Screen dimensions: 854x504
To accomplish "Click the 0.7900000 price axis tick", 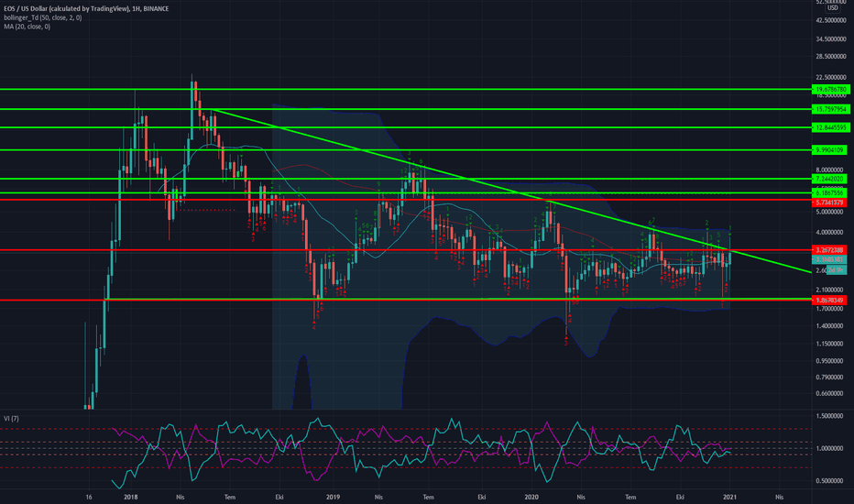I will 830,377.
